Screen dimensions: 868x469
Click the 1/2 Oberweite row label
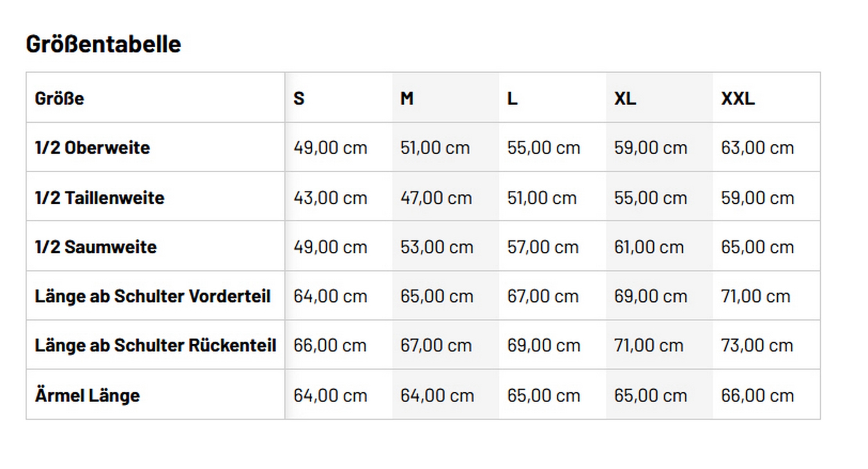tap(92, 148)
